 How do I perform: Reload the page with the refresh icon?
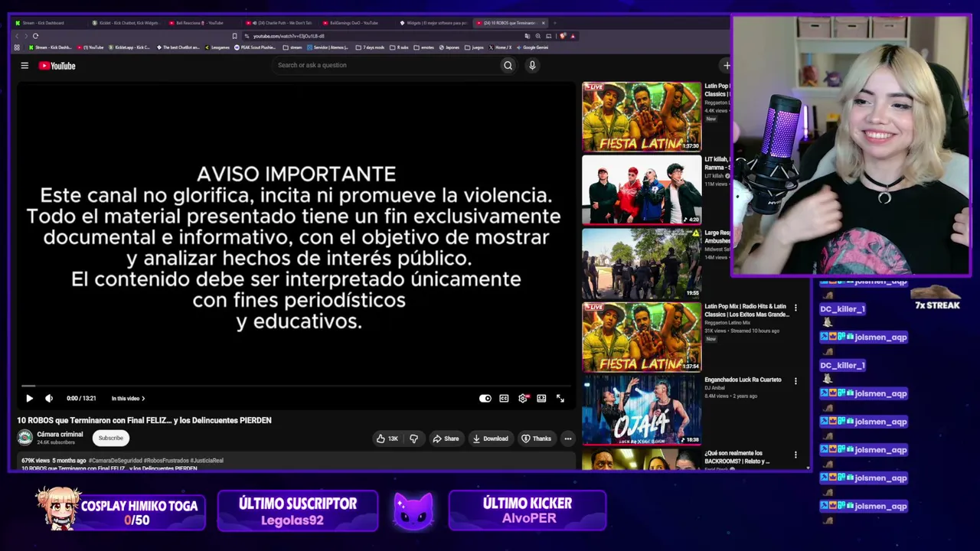coord(35,36)
